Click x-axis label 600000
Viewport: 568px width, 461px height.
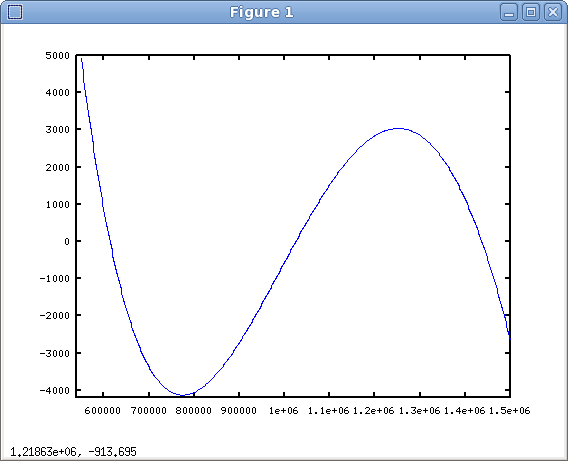tap(103, 411)
